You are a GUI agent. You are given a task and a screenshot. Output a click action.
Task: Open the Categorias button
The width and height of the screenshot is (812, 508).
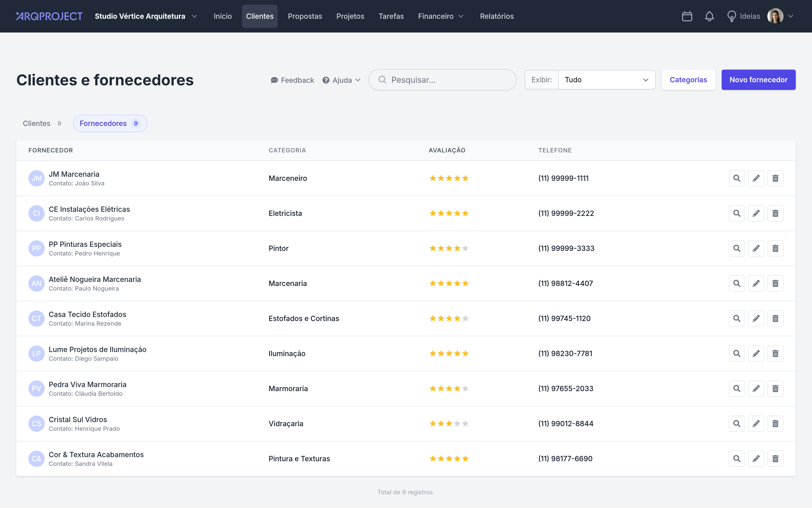pos(688,80)
